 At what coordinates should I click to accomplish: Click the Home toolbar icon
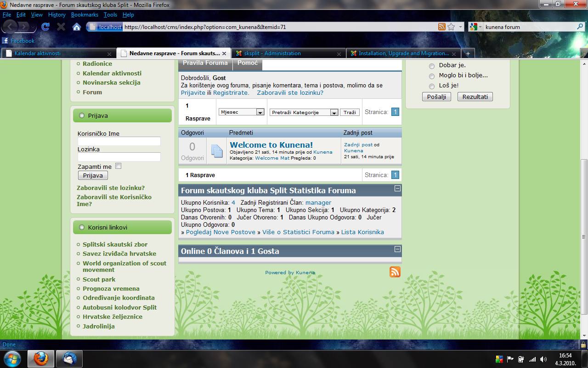pos(77,27)
